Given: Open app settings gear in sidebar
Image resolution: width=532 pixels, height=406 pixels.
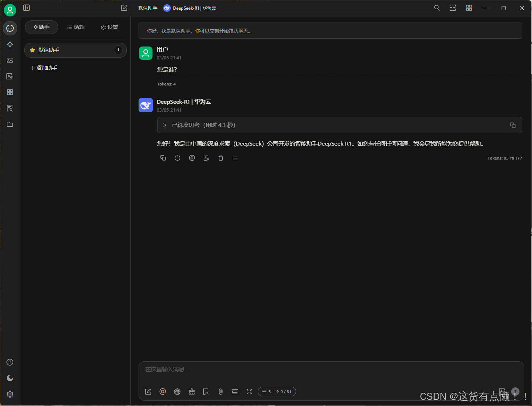Looking at the screenshot, I should (10, 394).
